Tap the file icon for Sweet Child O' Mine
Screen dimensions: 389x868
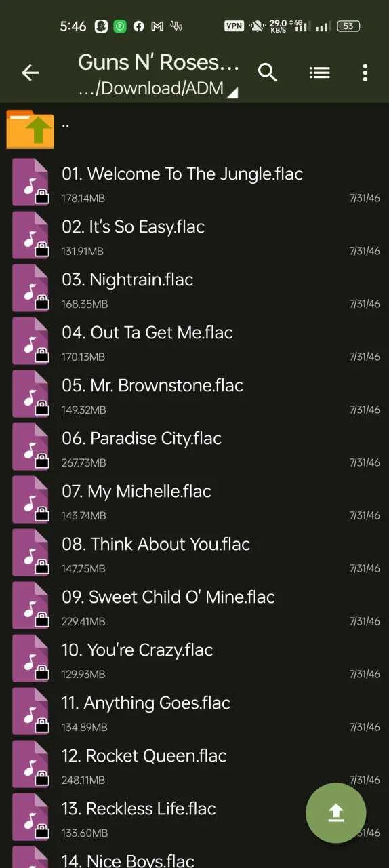30,605
